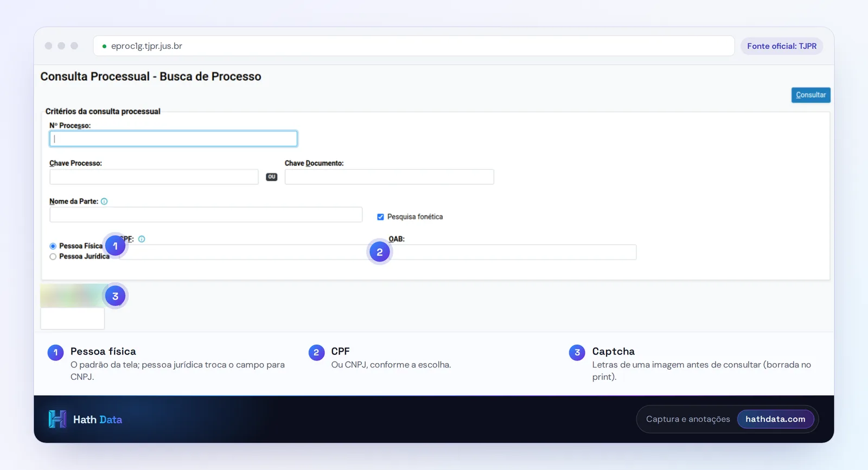The width and height of the screenshot is (868, 470).
Task: Click the Pessoa física caption title
Action: pyautogui.click(x=103, y=351)
